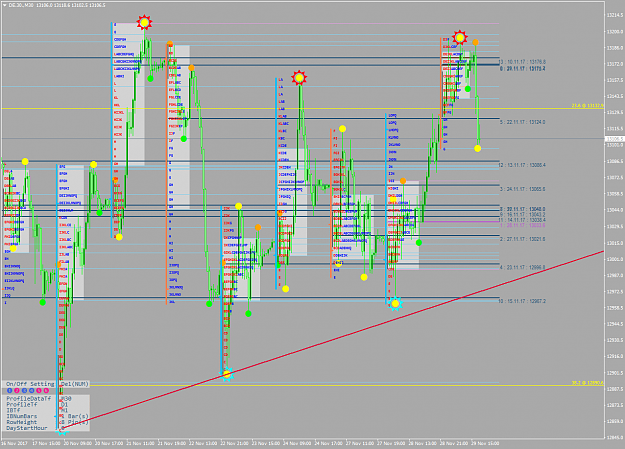Click the D1 value for ProfileTf
Viewport: 625px width, 449px height.
65,404
